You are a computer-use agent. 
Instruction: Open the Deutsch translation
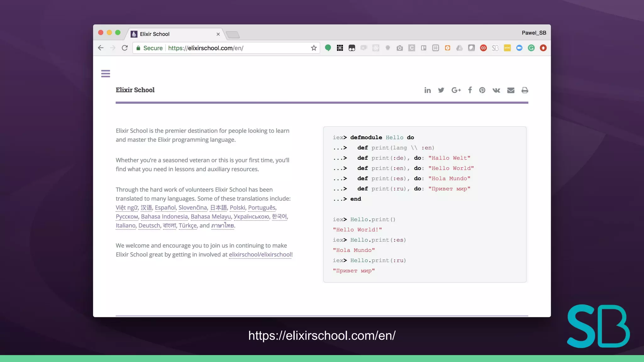[x=149, y=225]
